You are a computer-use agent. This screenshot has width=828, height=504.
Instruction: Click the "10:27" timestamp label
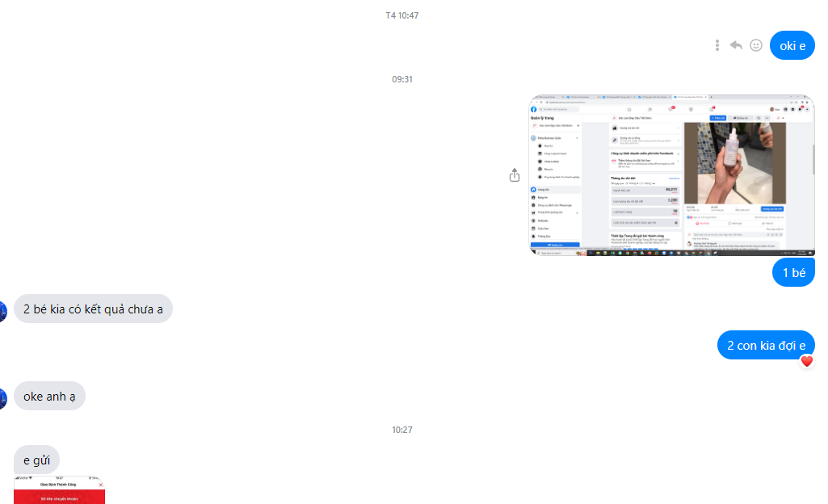point(402,430)
